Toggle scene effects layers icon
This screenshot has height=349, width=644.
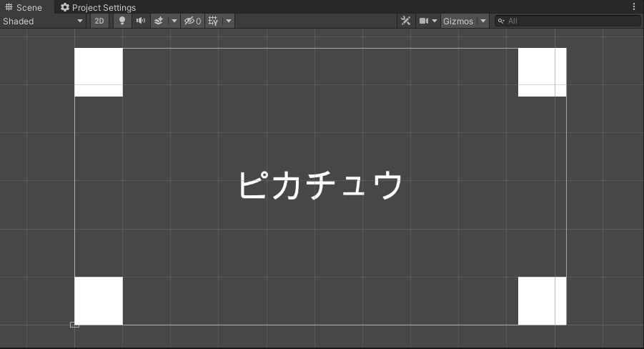point(159,21)
